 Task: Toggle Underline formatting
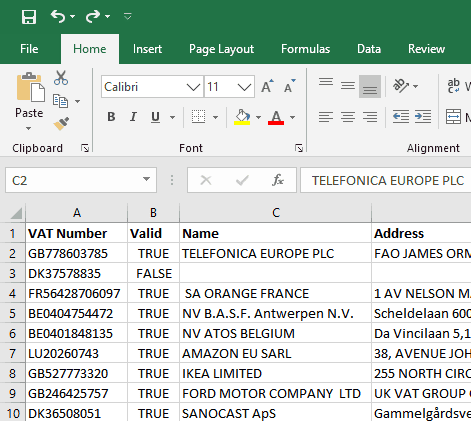tap(155, 117)
